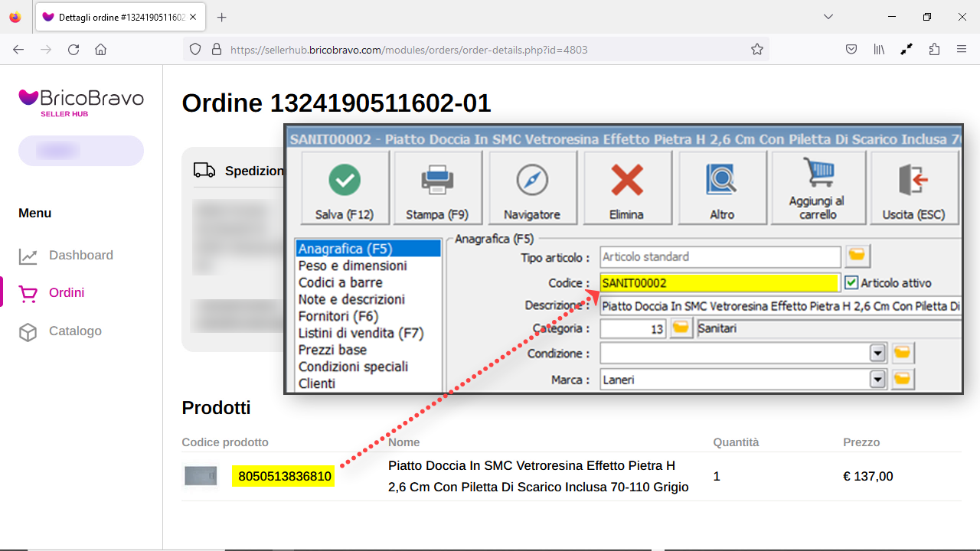The width and height of the screenshot is (980, 551).
Task: Open the browser extensions puzzle icon
Action: [934, 50]
